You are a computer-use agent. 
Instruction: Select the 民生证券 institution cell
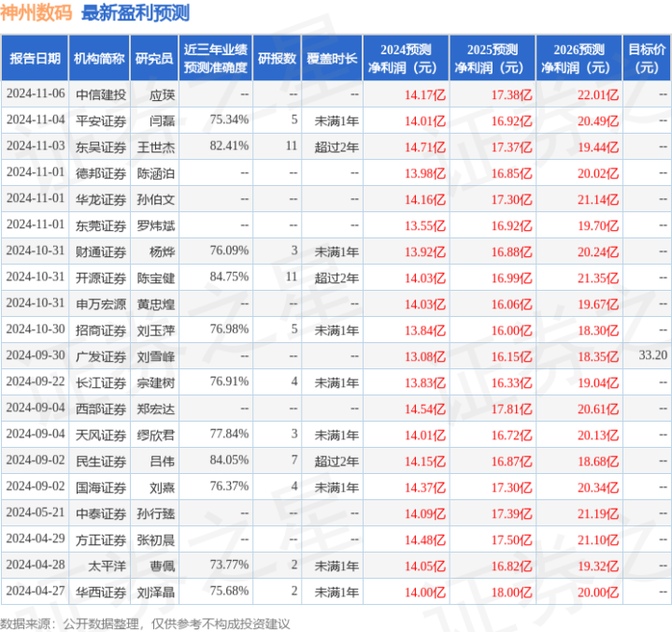[101, 461]
